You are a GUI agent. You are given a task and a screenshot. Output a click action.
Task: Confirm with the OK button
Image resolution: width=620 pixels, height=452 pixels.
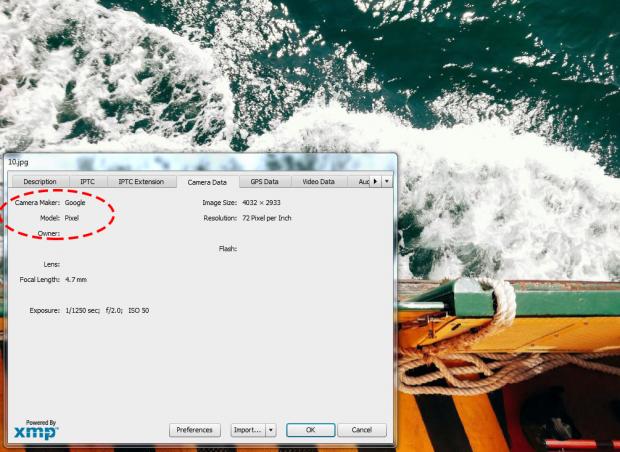(310, 430)
